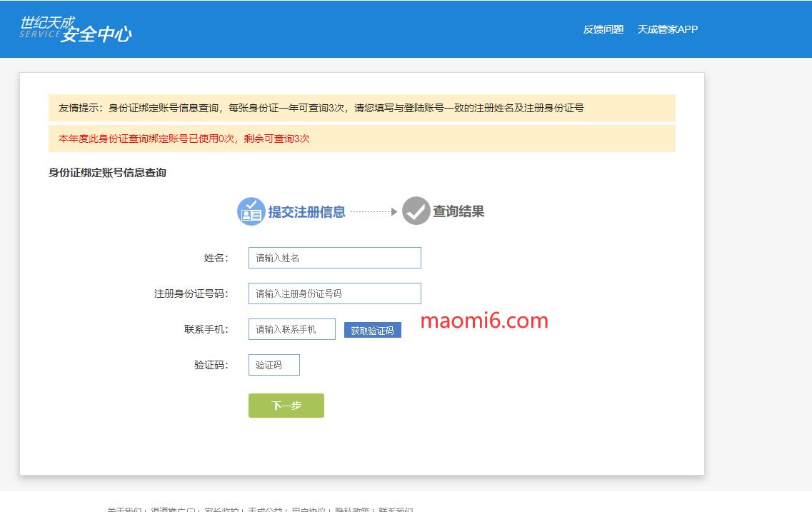812x512 pixels.
Task: Click the 提交注册信息 step label text
Action: (x=307, y=212)
